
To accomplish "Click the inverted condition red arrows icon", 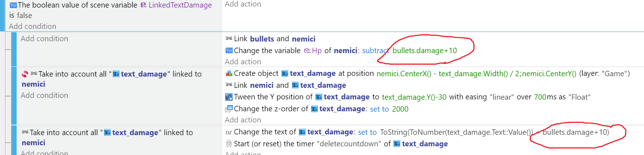I will point(25,74).
